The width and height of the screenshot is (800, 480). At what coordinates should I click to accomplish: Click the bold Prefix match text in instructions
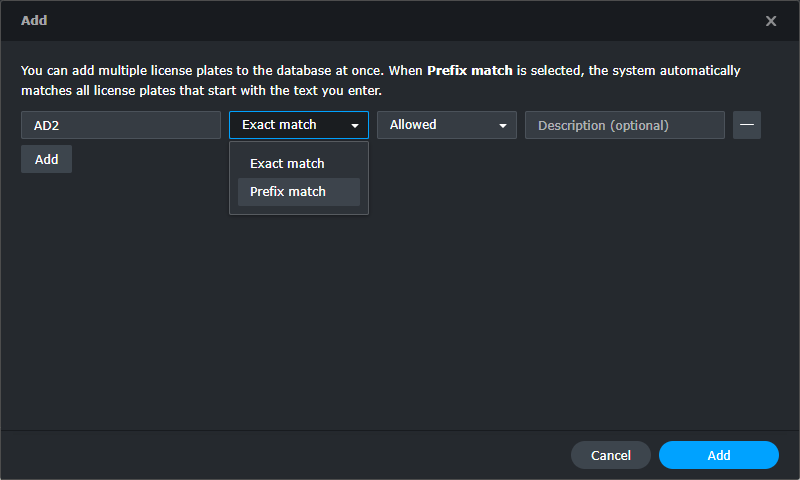point(469,70)
